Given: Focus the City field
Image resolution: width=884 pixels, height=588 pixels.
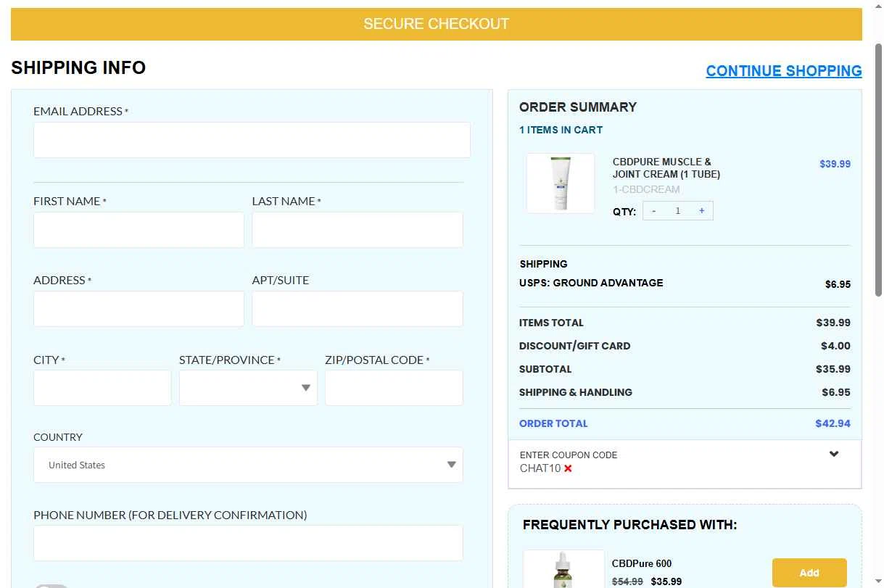Looking at the screenshot, I should click(102, 388).
